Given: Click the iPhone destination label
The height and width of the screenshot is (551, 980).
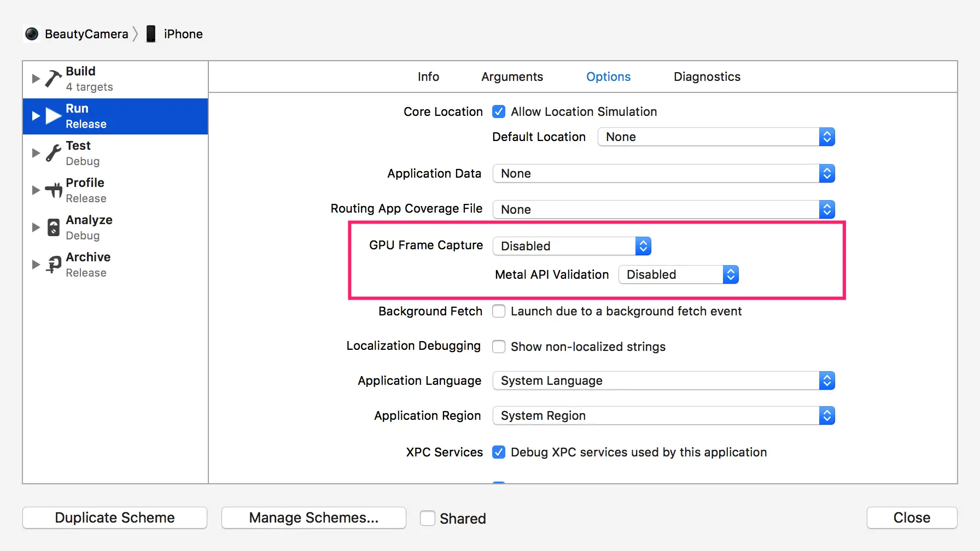Looking at the screenshot, I should 183,34.
